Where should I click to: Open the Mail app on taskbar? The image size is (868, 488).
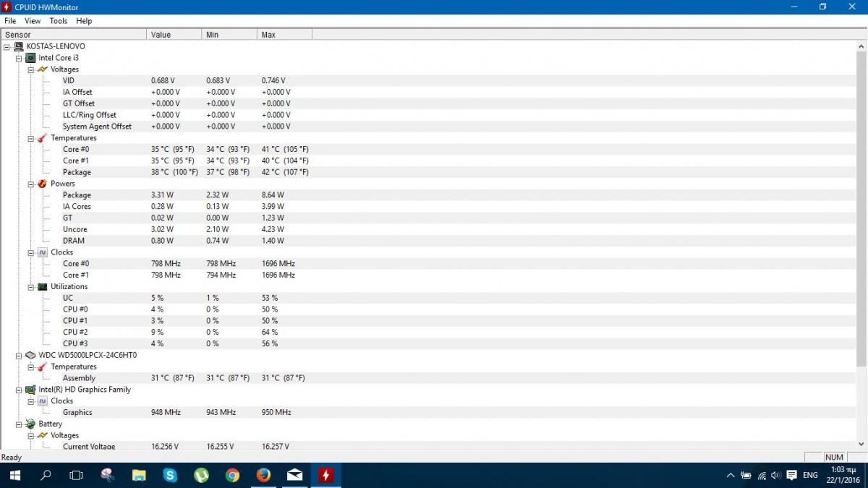point(294,475)
